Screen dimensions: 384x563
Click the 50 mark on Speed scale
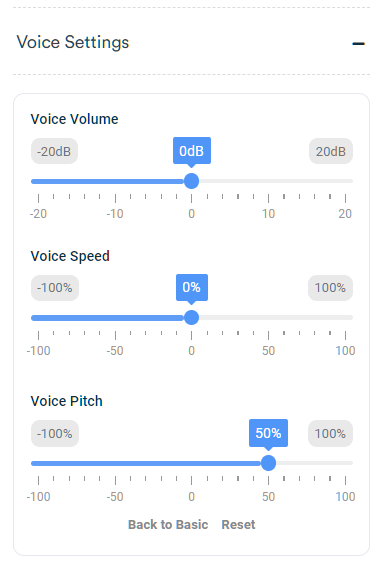(x=268, y=350)
